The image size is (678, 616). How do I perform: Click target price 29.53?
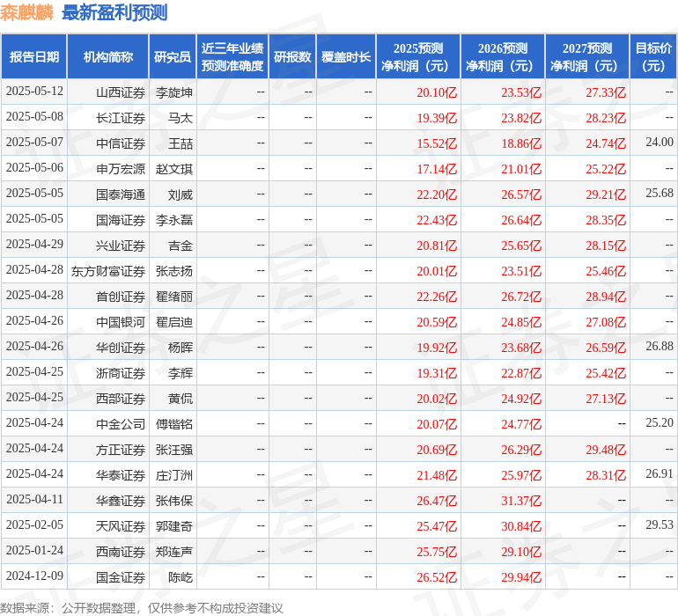coord(660,524)
